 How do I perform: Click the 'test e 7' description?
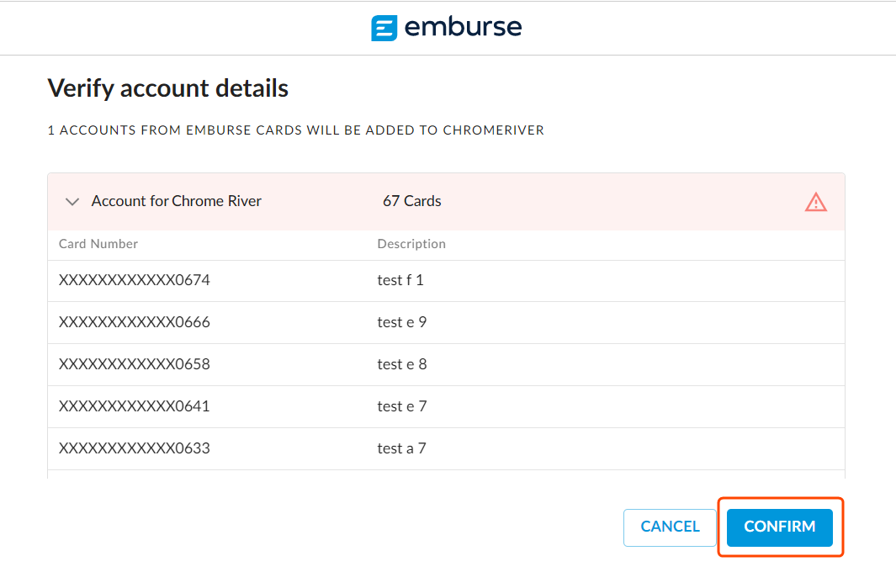pyautogui.click(x=401, y=407)
